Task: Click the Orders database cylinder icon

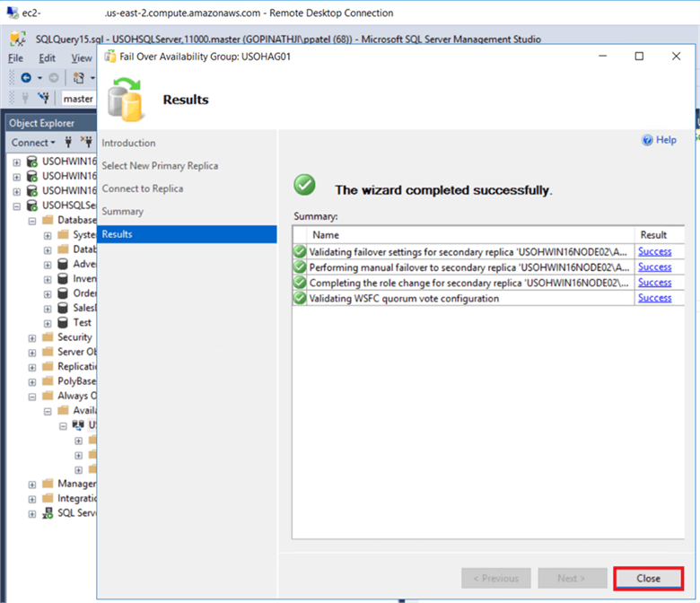Action: tap(63, 293)
